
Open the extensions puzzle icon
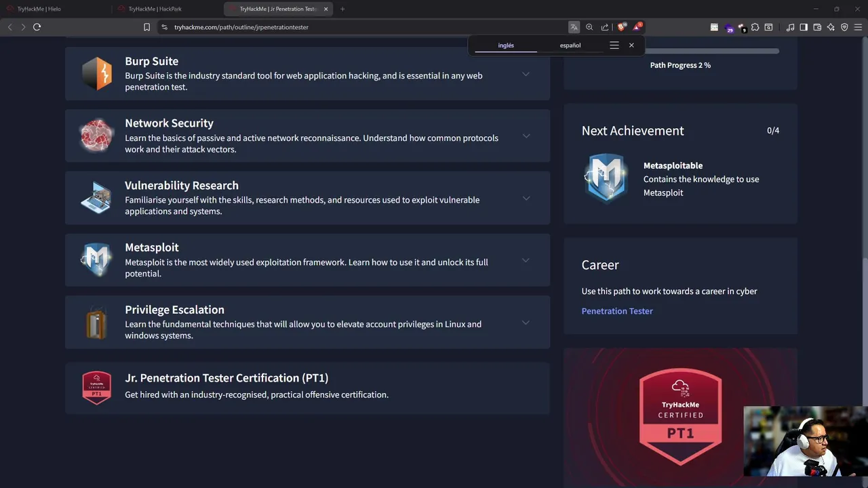pos(755,27)
